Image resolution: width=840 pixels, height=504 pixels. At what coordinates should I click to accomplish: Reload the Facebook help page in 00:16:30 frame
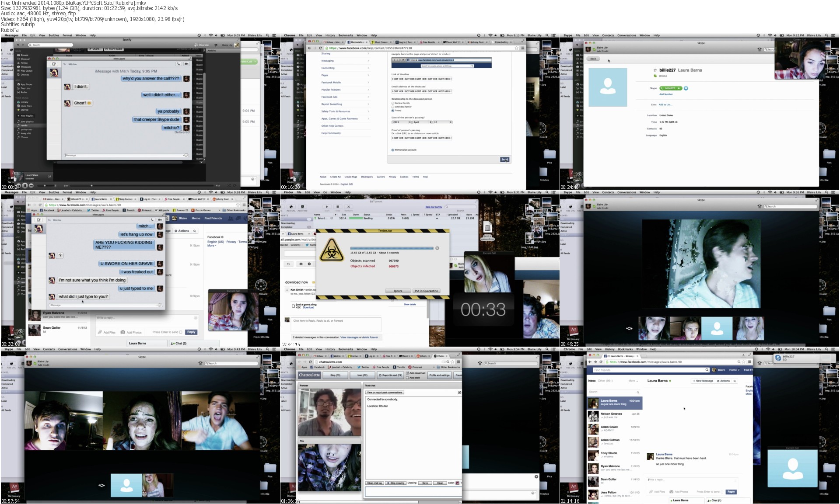coord(320,48)
